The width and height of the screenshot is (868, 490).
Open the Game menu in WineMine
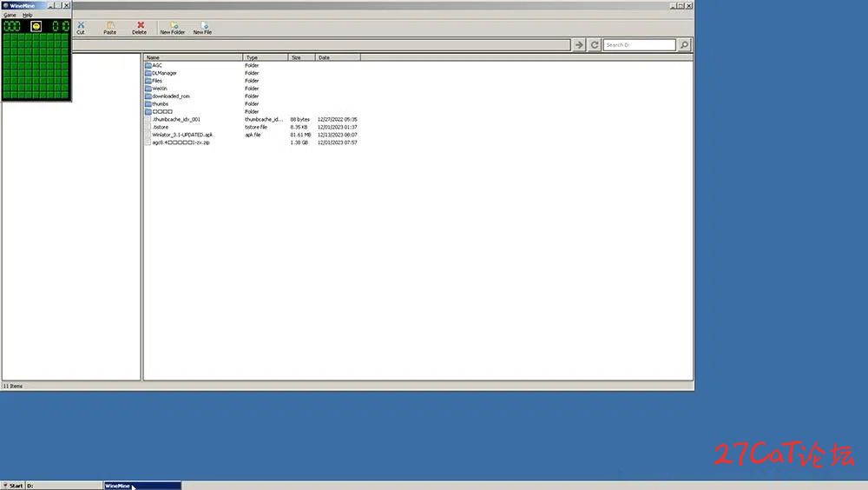coord(10,15)
